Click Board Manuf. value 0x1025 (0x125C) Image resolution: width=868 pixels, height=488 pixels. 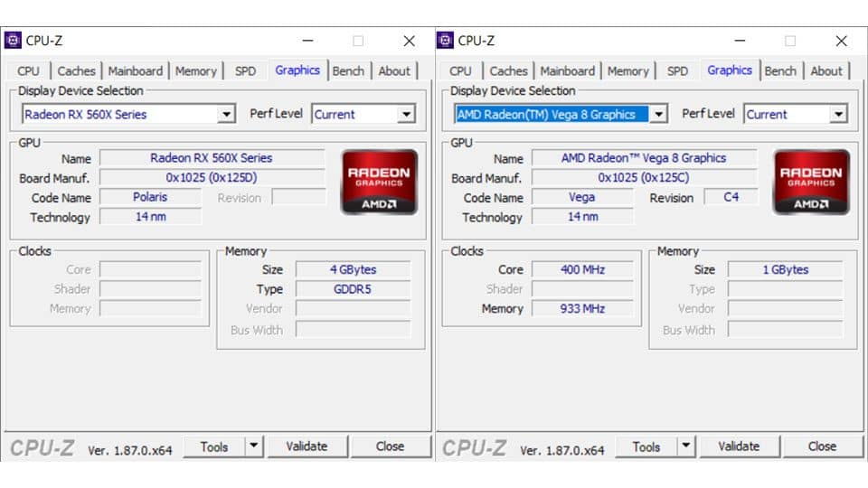pos(645,178)
